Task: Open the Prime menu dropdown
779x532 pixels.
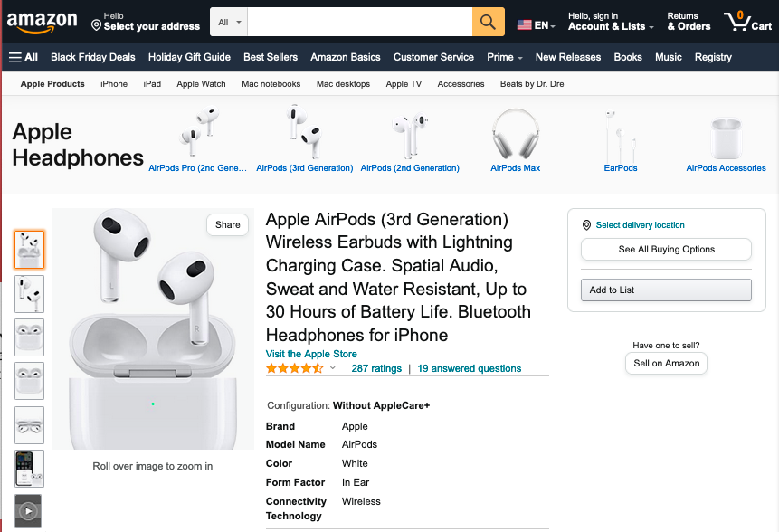Action: [504, 57]
